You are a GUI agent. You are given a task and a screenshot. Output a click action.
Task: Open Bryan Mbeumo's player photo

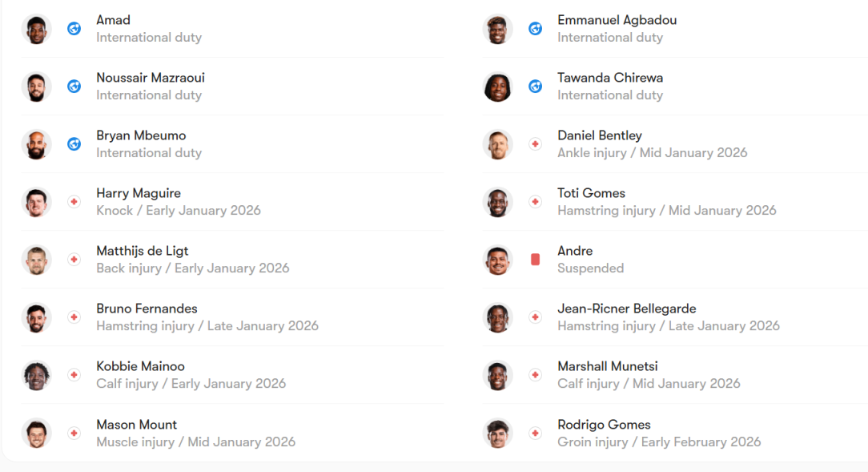tap(36, 144)
